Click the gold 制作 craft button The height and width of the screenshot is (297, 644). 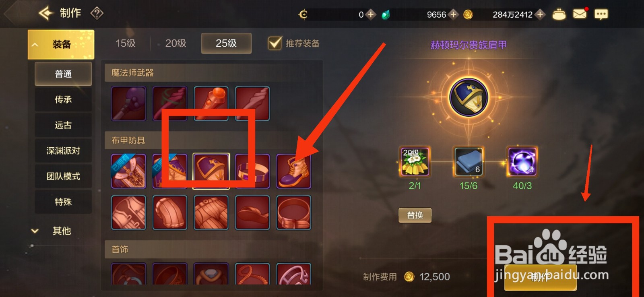click(x=540, y=277)
